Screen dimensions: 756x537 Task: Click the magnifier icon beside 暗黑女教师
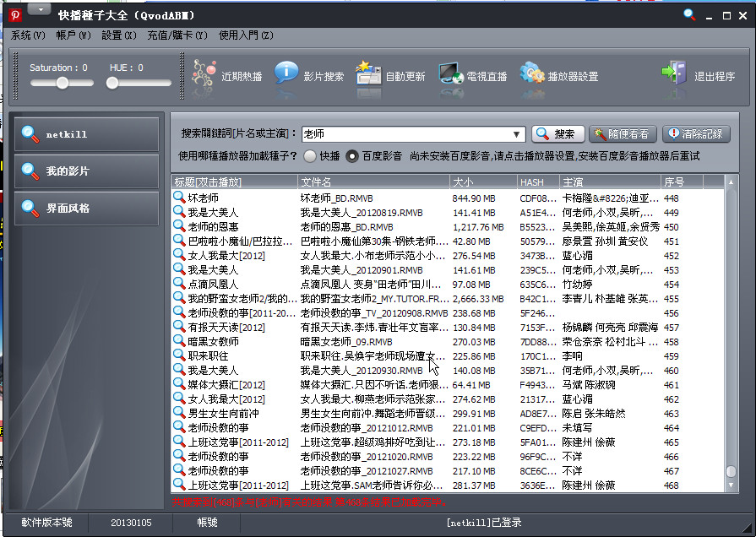point(179,341)
